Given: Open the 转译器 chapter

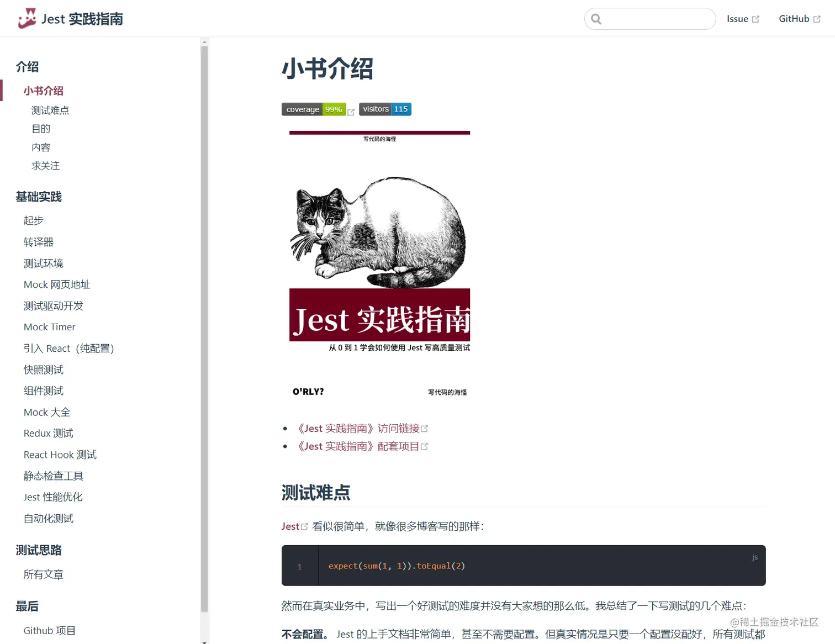Looking at the screenshot, I should 39,242.
